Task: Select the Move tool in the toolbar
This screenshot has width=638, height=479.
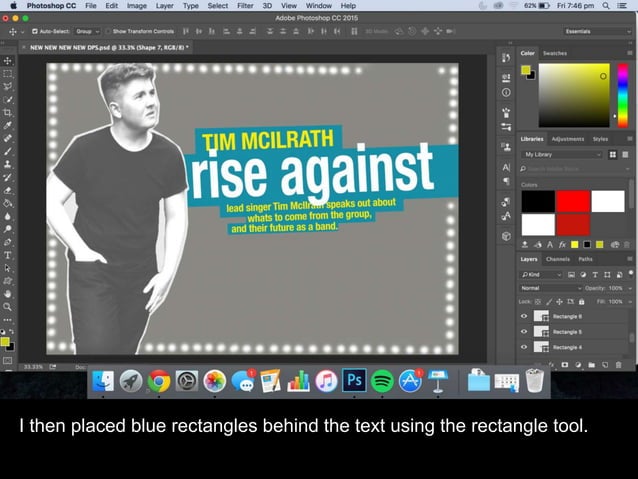Action: click(7, 60)
